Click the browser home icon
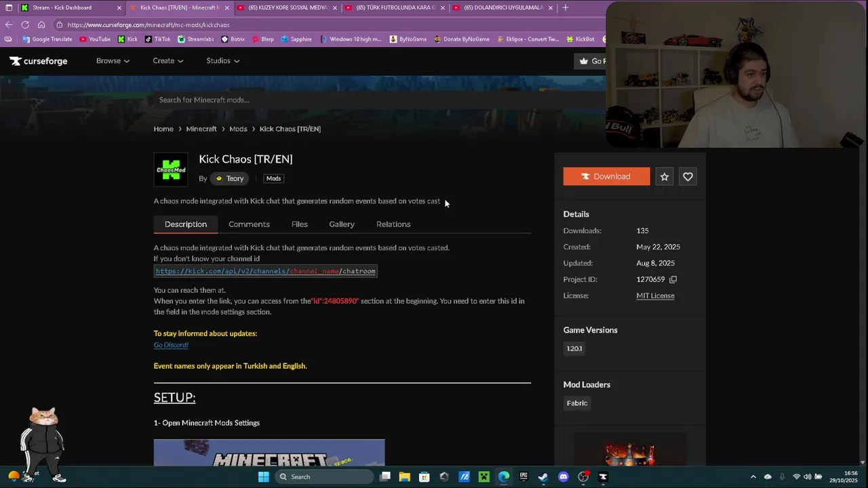The image size is (868, 488). click(41, 24)
